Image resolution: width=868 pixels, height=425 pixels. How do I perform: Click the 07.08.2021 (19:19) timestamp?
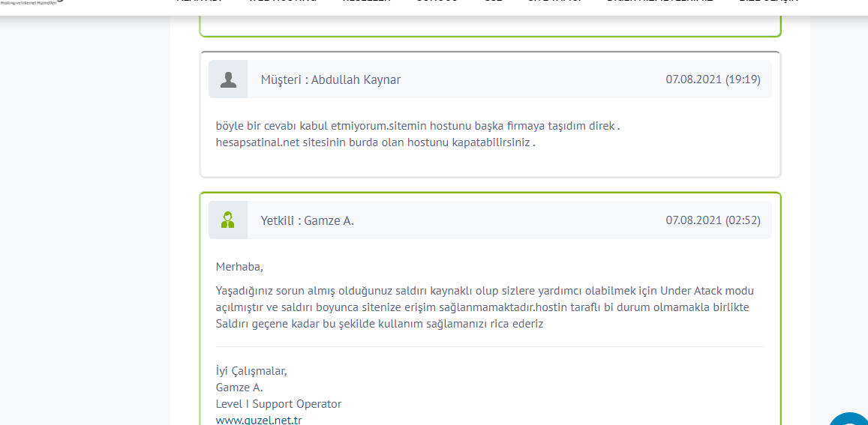tap(713, 79)
